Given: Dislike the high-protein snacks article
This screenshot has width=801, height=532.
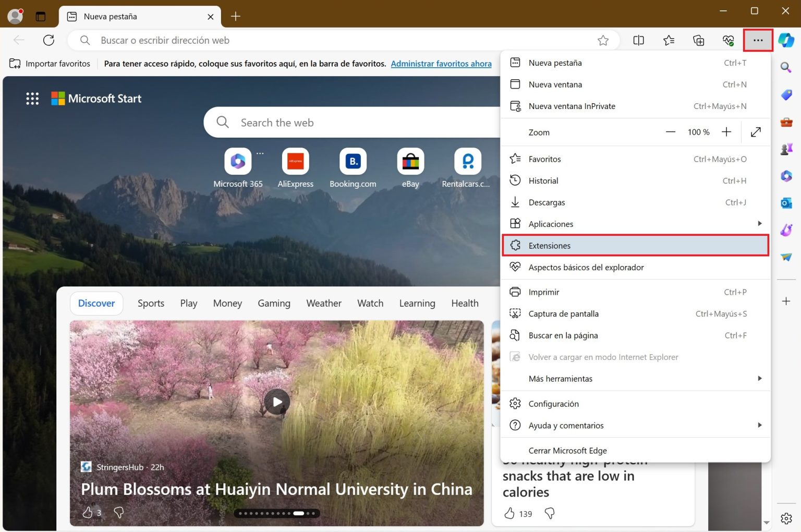Looking at the screenshot, I should 549,514.
